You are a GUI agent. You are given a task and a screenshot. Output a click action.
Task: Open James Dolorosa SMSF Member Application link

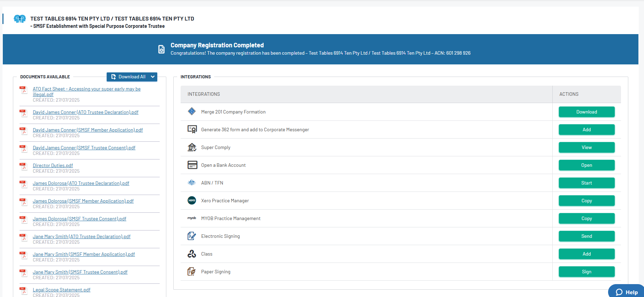83,201
